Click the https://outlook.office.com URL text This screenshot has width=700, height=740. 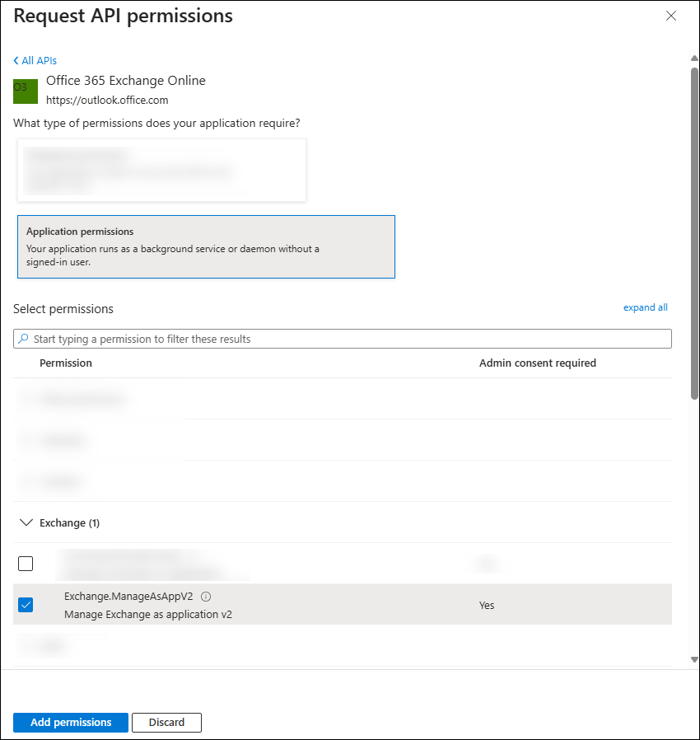[x=107, y=100]
